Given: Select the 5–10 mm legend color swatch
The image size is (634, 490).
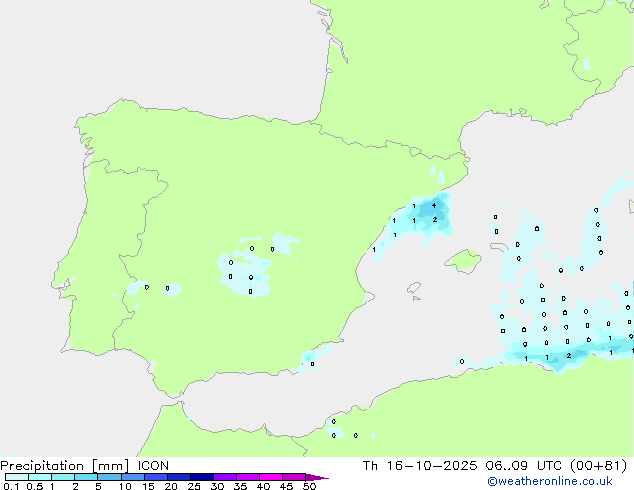Looking at the screenshot, I should point(109,477).
